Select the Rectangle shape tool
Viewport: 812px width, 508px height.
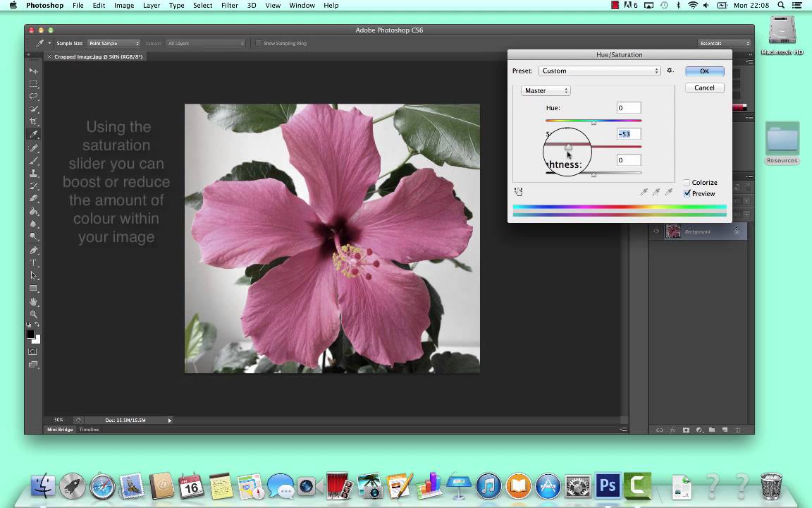[34, 288]
